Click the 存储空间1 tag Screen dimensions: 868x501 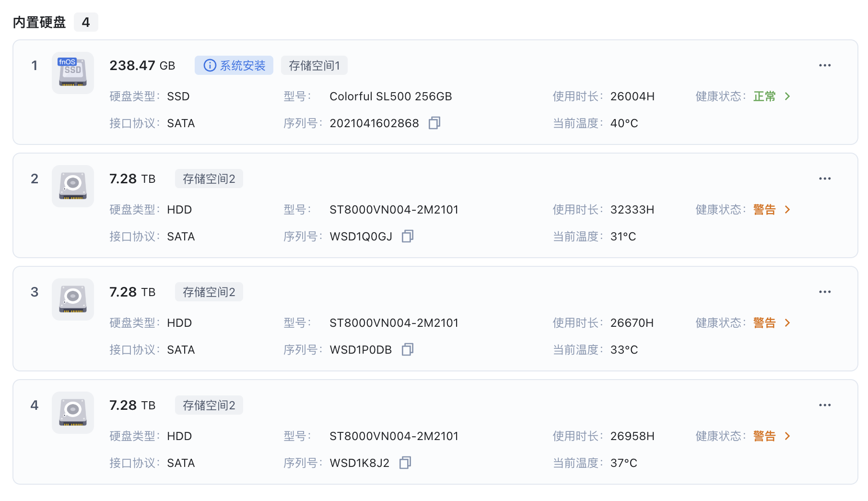(x=314, y=65)
